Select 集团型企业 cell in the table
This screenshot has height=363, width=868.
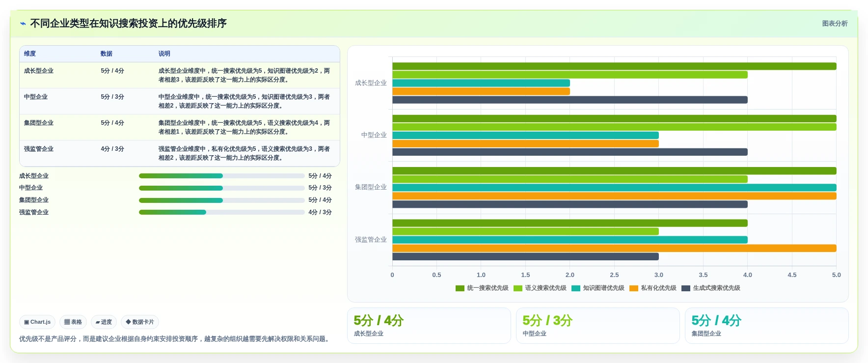click(x=39, y=123)
